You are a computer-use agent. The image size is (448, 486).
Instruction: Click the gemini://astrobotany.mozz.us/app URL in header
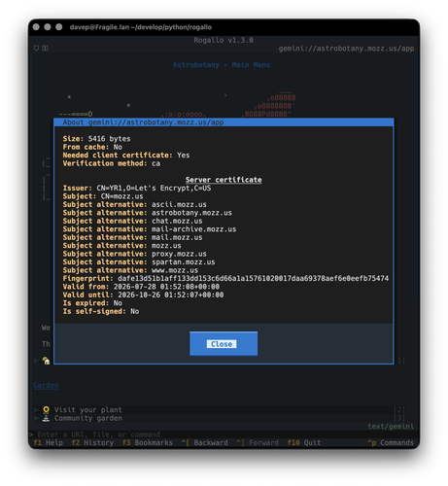346,49
